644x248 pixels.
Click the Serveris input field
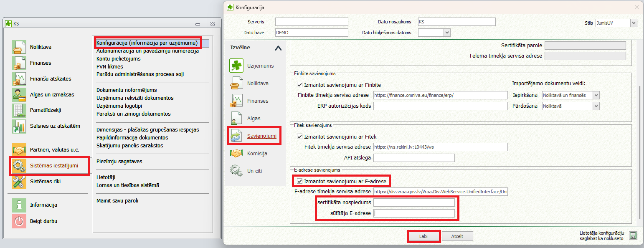pyautogui.click(x=312, y=22)
